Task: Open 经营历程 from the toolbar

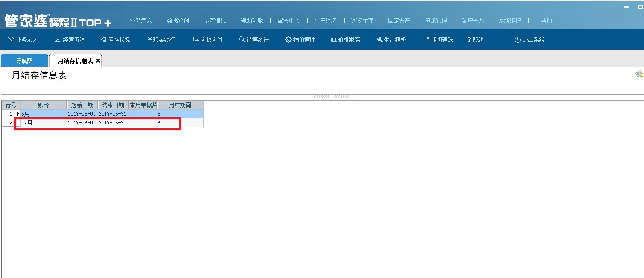Action: (x=70, y=40)
